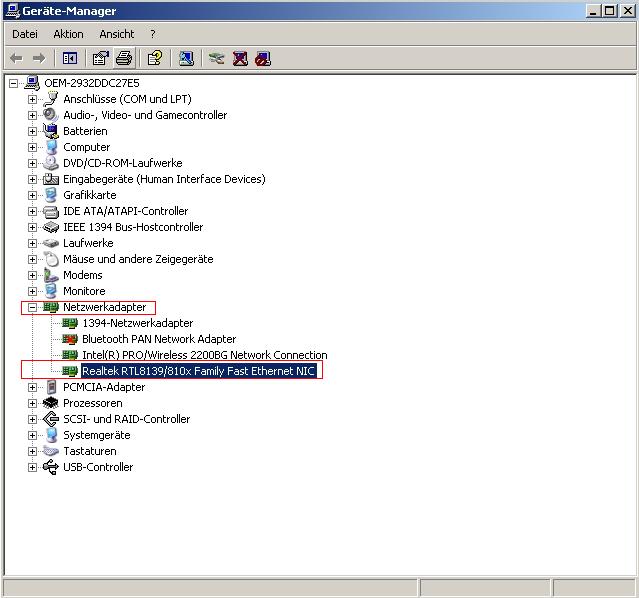Click the Disable device toolbar icon
This screenshot has width=639, height=598.
263,59
